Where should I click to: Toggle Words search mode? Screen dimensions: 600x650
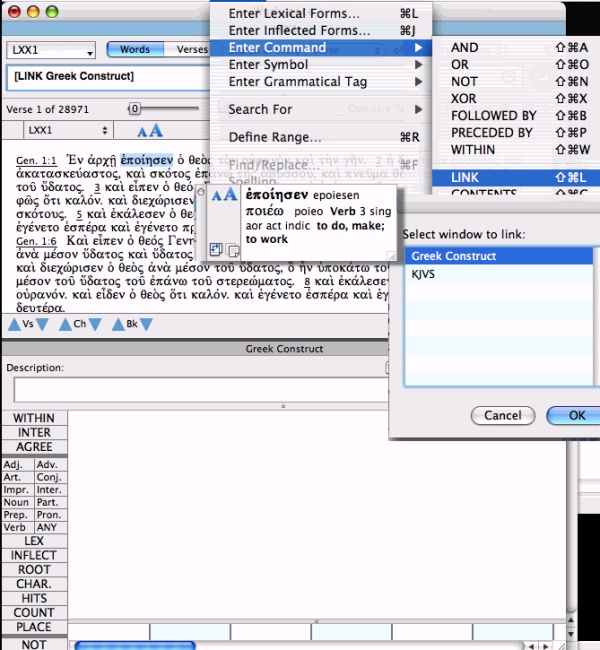coord(135,49)
